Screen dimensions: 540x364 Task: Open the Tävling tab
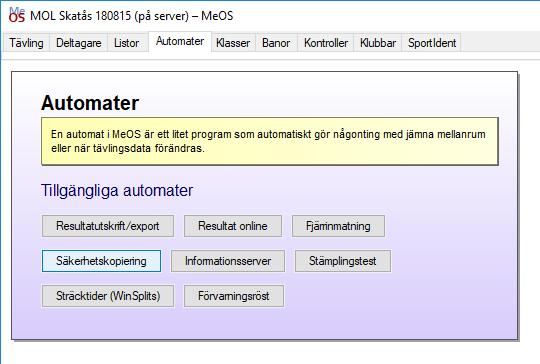click(x=27, y=43)
